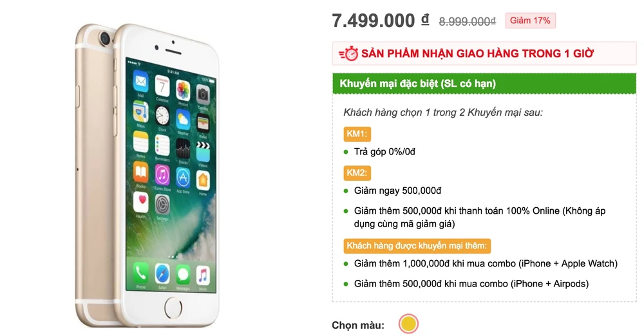Open the Safari icon in phone dock
The height and width of the screenshot is (336, 644).
[162, 274]
